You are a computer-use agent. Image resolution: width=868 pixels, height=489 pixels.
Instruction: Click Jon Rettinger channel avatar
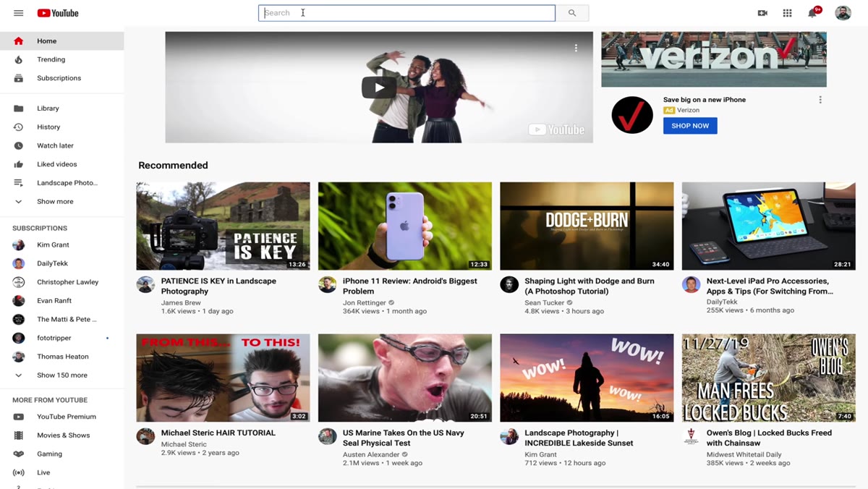click(328, 284)
